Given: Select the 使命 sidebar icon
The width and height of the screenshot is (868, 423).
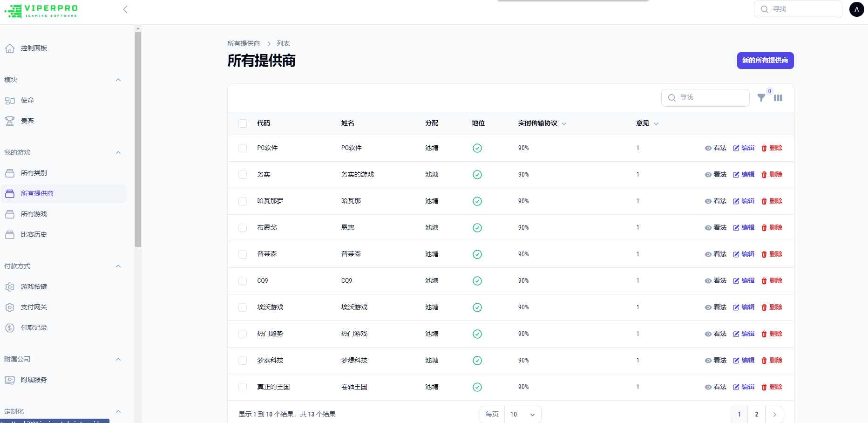Looking at the screenshot, I should point(10,100).
